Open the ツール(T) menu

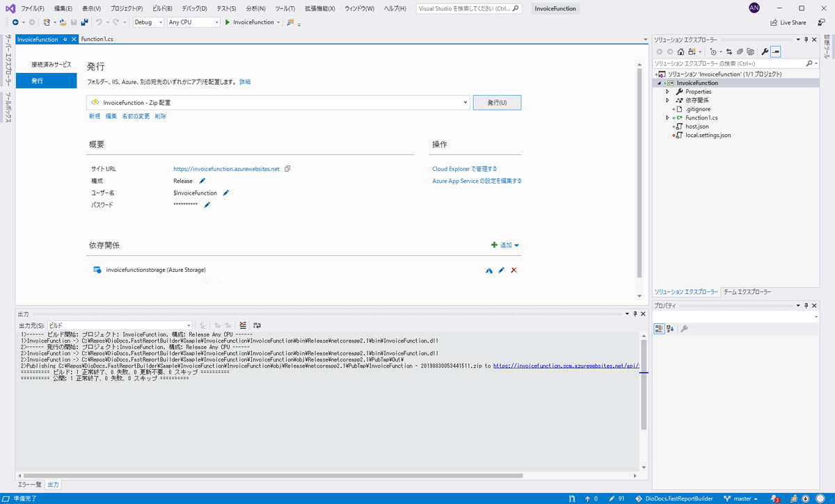(285, 8)
